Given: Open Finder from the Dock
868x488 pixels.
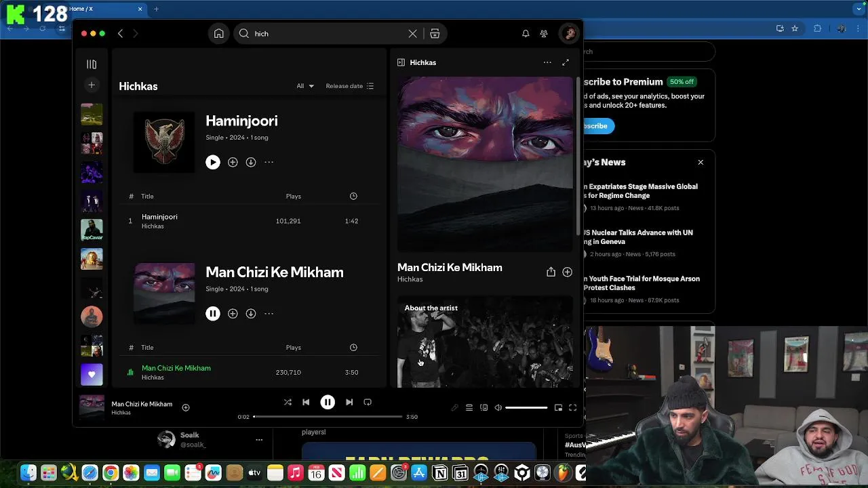Looking at the screenshot, I should [x=28, y=472].
